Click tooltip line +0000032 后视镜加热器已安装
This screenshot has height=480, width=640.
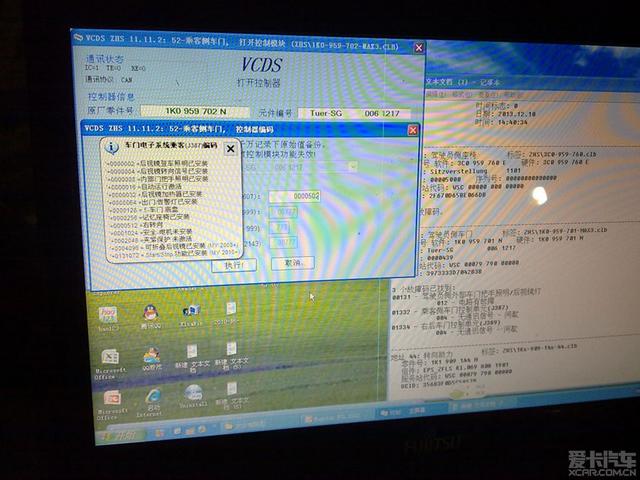point(155,194)
